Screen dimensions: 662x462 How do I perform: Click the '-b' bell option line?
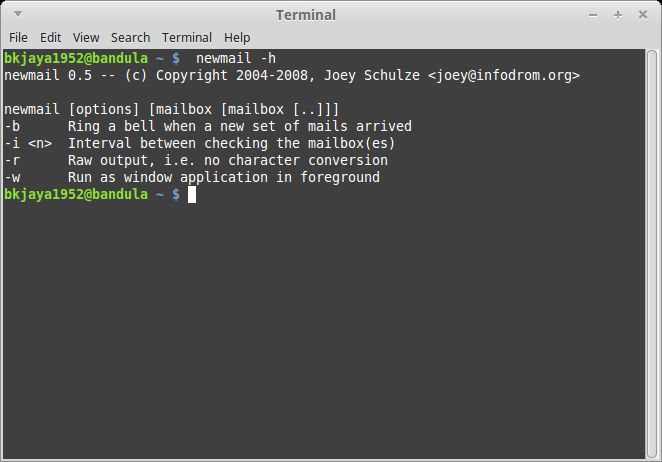coord(208,126)
